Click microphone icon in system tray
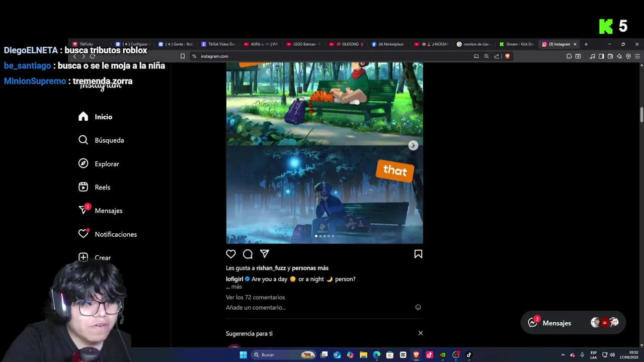 (582, 355)
